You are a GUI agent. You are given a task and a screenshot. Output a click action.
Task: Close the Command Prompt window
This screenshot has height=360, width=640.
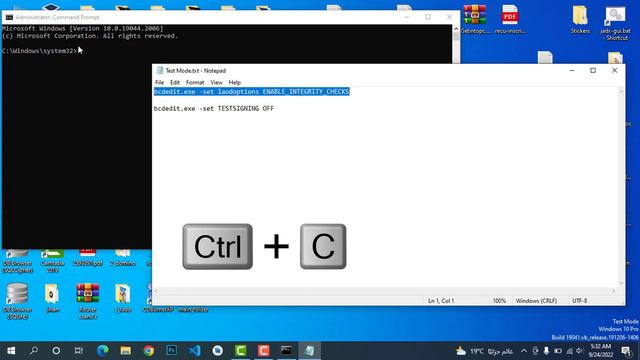pyautogui.click(x=449, y=17)
